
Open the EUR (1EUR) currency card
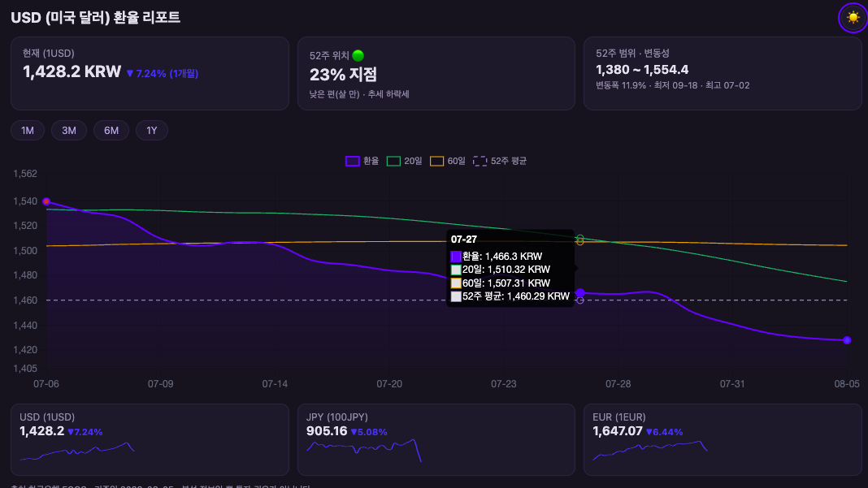(723, 439)
